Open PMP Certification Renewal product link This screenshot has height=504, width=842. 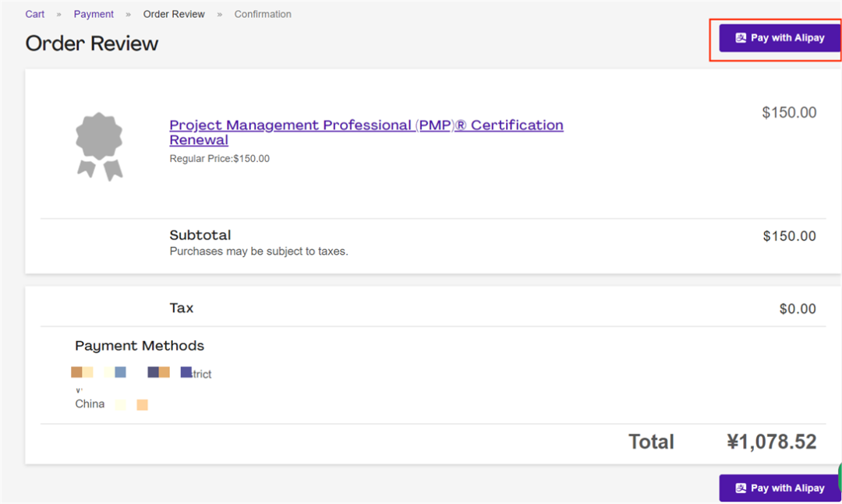coord(366,132)
